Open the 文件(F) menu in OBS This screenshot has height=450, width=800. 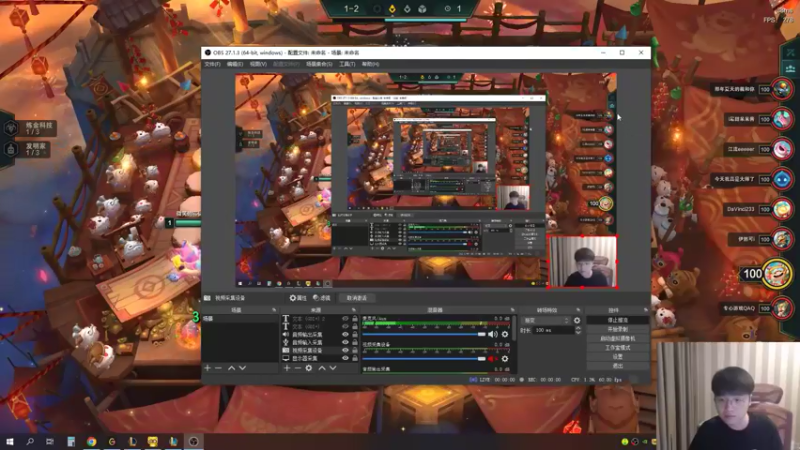[212, 64]
